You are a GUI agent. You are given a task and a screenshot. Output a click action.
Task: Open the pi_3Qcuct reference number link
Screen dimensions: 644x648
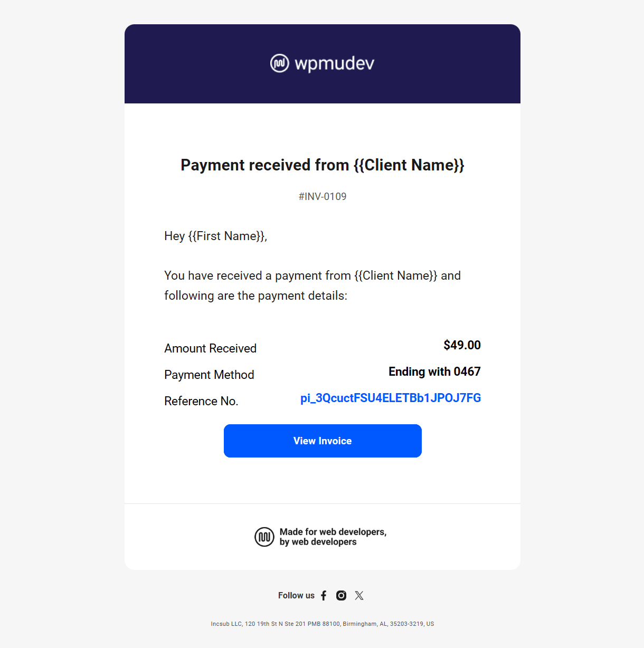pos(391,398)
